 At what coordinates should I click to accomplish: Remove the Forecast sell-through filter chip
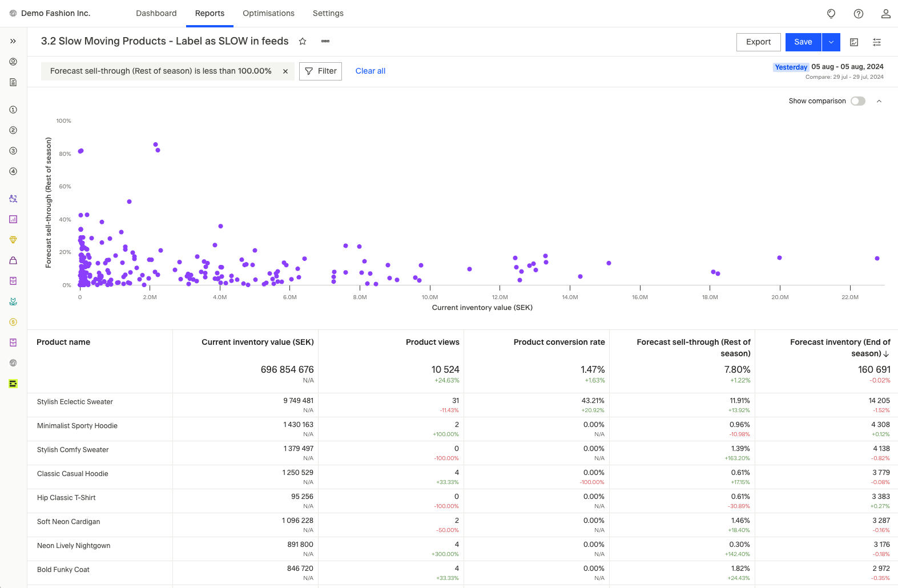point(285,71)
